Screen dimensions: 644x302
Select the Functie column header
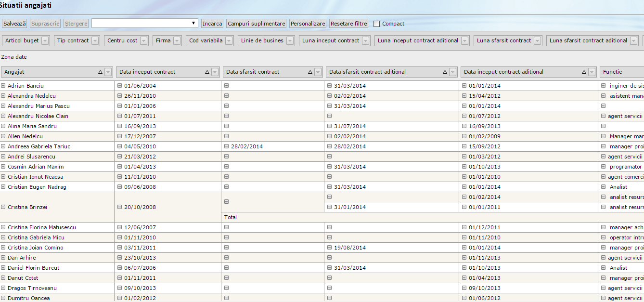coord(621,72)
